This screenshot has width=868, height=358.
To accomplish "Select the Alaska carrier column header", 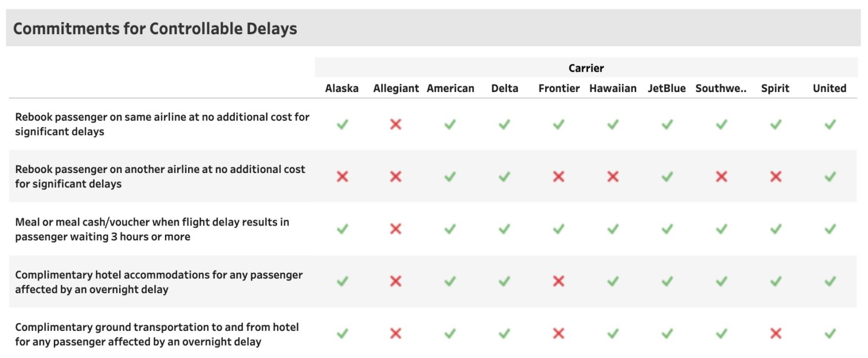I will 342,88.
